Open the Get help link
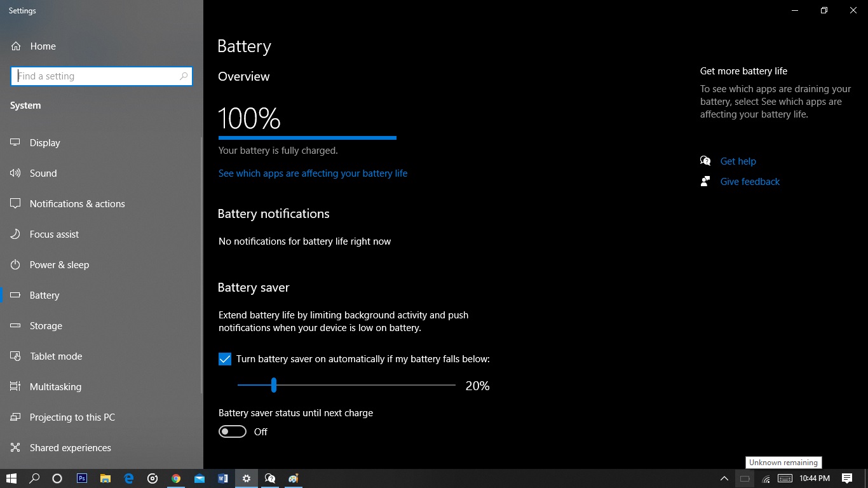Screen dimensions: 868x488 [738, 161]
